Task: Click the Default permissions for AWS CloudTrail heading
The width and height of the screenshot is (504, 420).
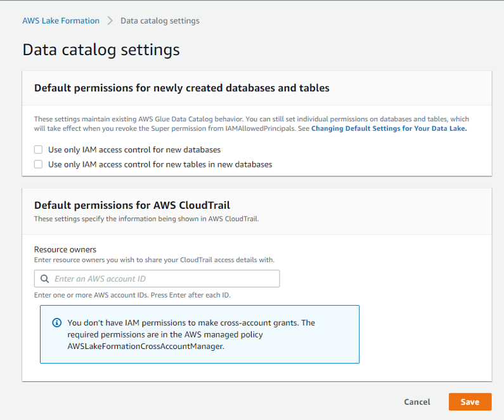Action: [132, 205]
